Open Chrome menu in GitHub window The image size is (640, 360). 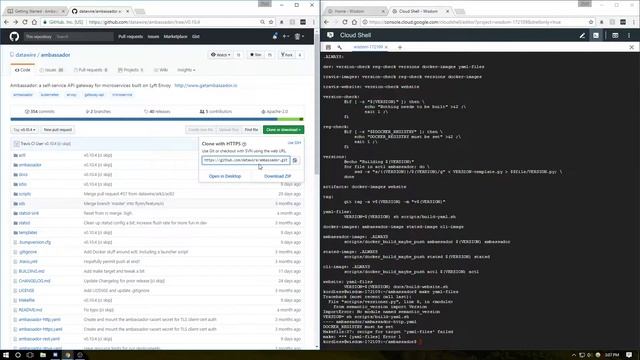313,22
